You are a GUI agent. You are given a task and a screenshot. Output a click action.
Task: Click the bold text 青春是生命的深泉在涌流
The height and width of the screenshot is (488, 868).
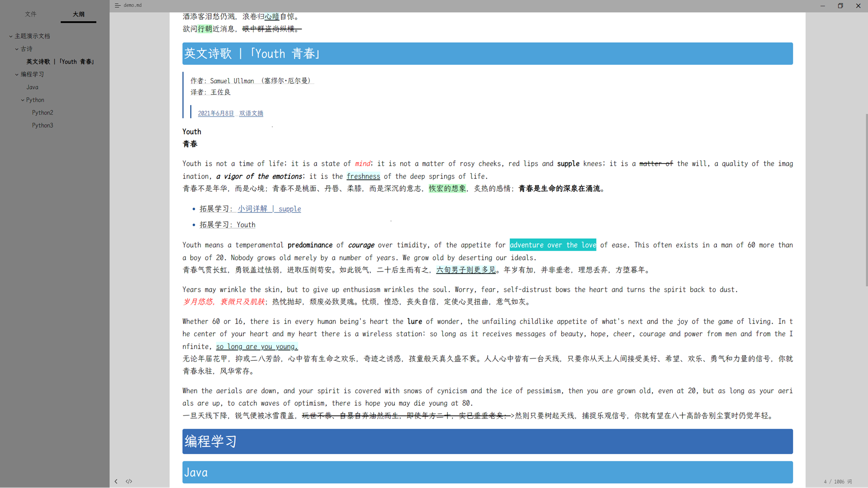[x=559, y=188]
